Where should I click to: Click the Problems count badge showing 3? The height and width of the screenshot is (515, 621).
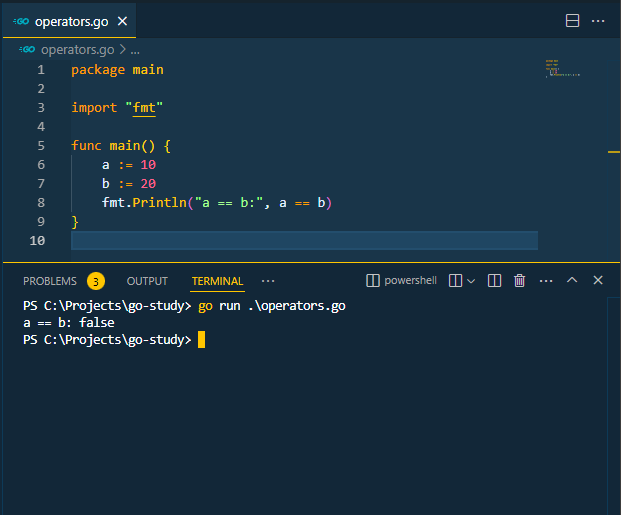pyautogui.click(x=95, y=281)
